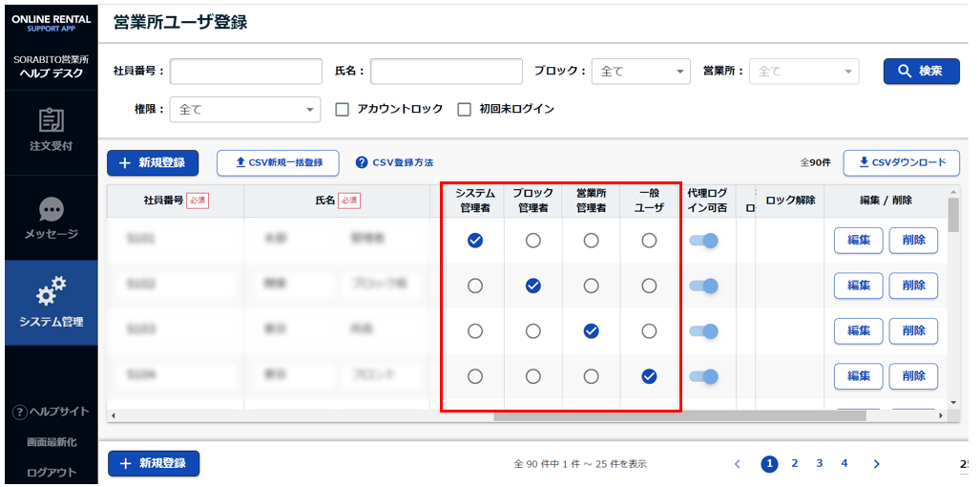This screenshot has width=980, height=487.
Task: Click the ログアウト menu item
Action: click(51, 473)
